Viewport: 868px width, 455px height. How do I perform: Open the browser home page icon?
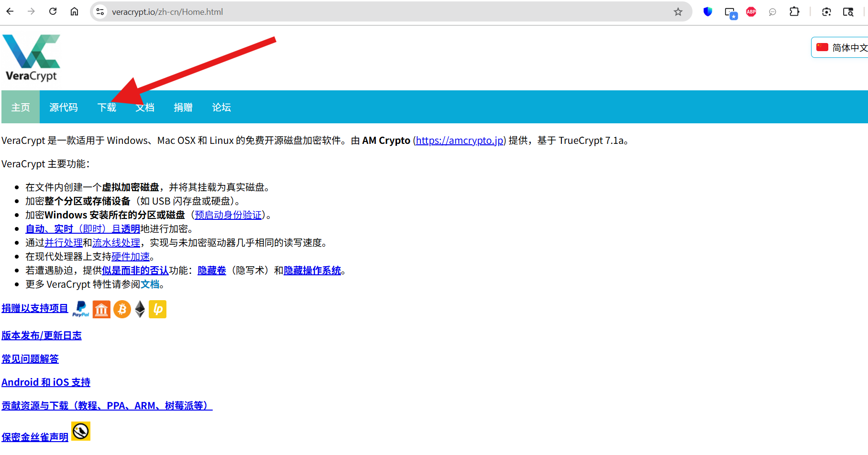click(74, 11)
